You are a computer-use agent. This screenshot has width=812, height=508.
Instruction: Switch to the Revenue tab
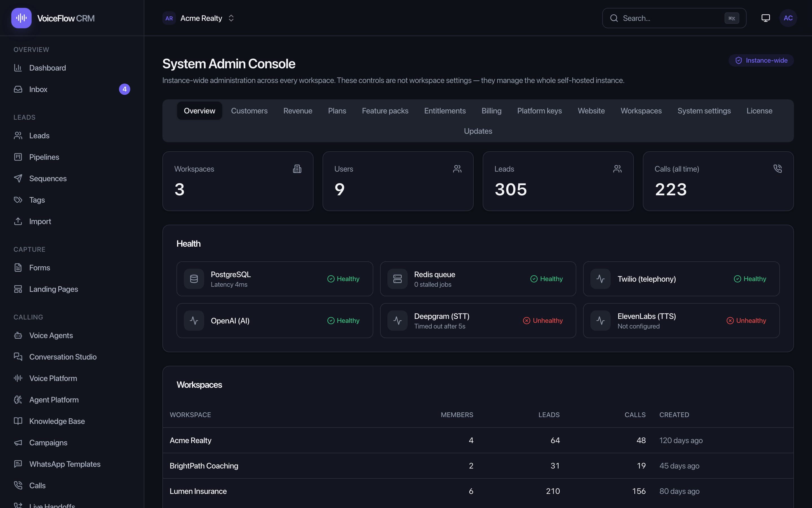(298, 111)
